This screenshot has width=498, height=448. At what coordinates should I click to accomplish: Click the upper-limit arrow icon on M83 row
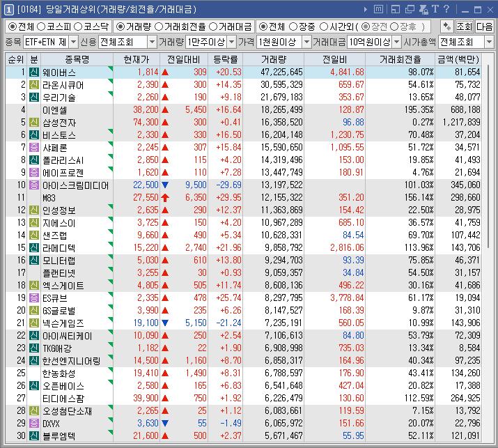coord(165,198)
